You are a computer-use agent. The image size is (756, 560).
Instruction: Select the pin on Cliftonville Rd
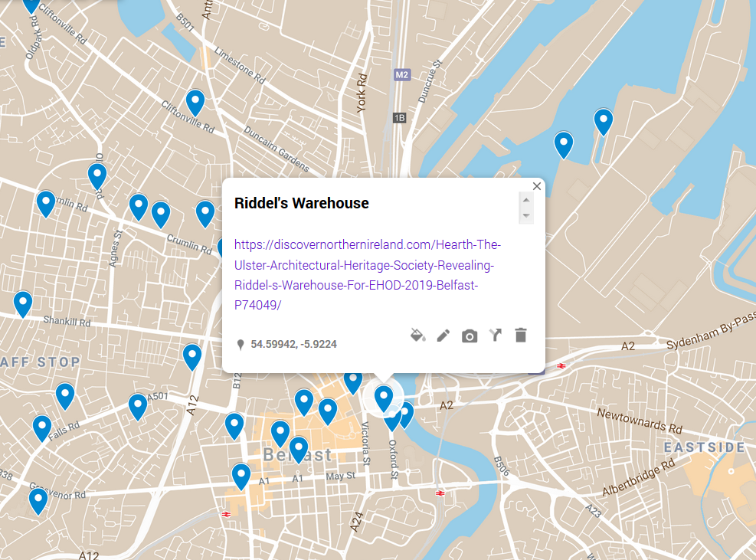195,101
